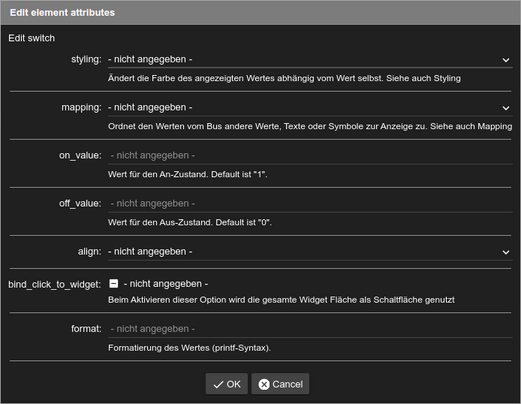The image size is (521, 404).
Task: Click the 'on_value:' field label
Action: 80,155
